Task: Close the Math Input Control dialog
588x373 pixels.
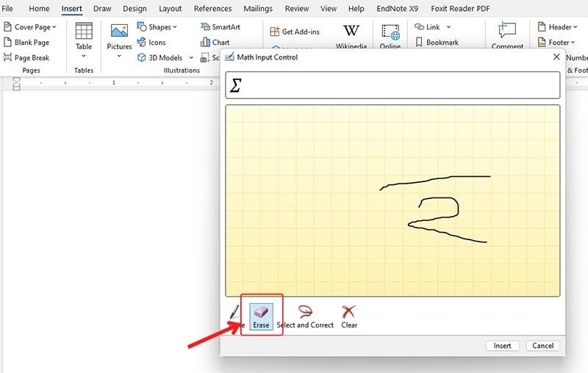Action: point(556,57)
